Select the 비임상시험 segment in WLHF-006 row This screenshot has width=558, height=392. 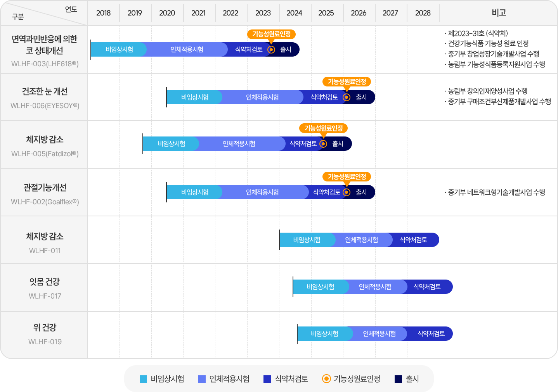coord(194,97)
